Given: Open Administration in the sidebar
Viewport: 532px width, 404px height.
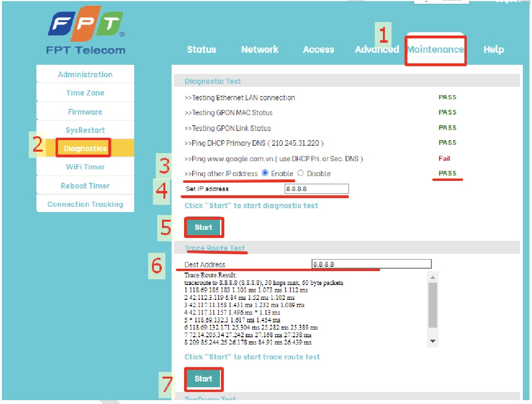Looking at the screenshot, I should [85, 74].
